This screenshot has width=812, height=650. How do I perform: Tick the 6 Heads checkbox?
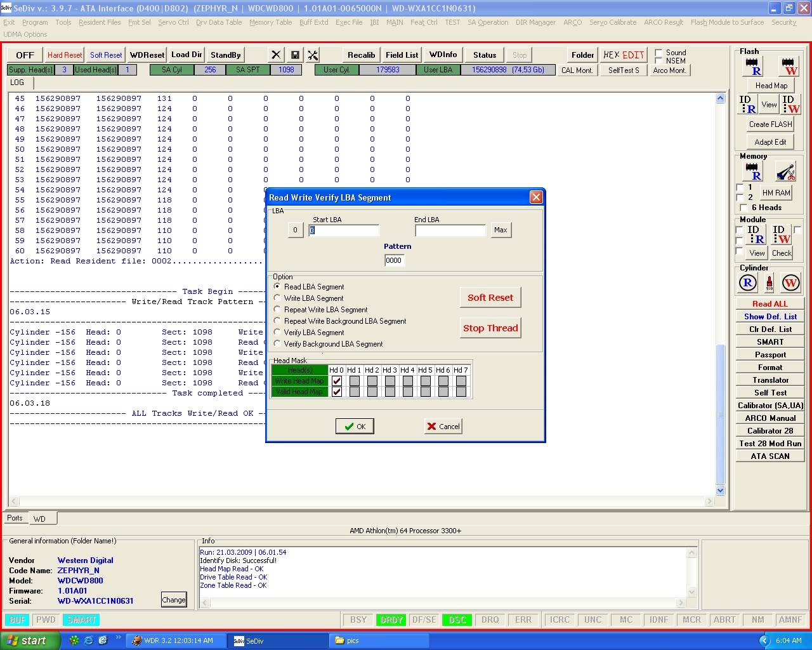(x=744, y=208)
